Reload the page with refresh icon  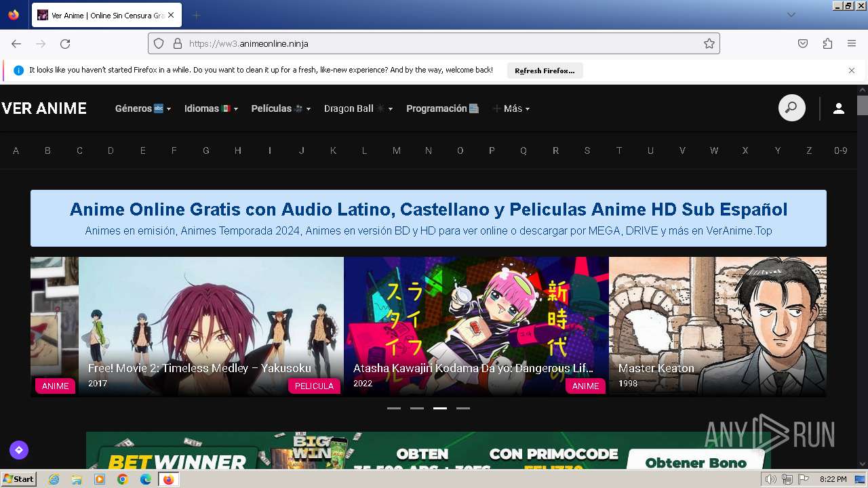click(x=65, y=43)
